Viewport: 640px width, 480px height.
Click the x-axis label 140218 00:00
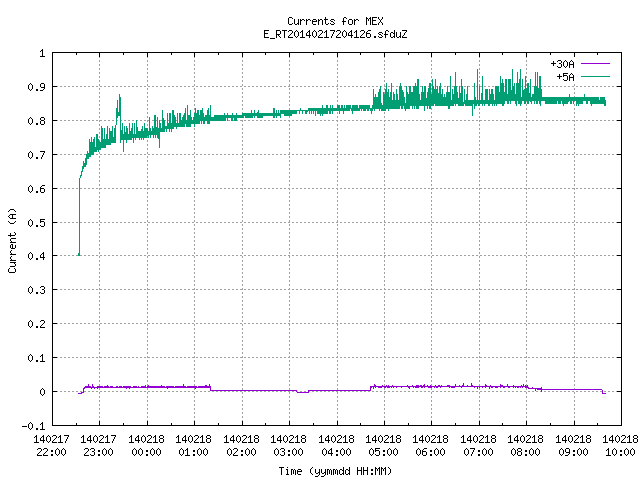coord(146,446)
